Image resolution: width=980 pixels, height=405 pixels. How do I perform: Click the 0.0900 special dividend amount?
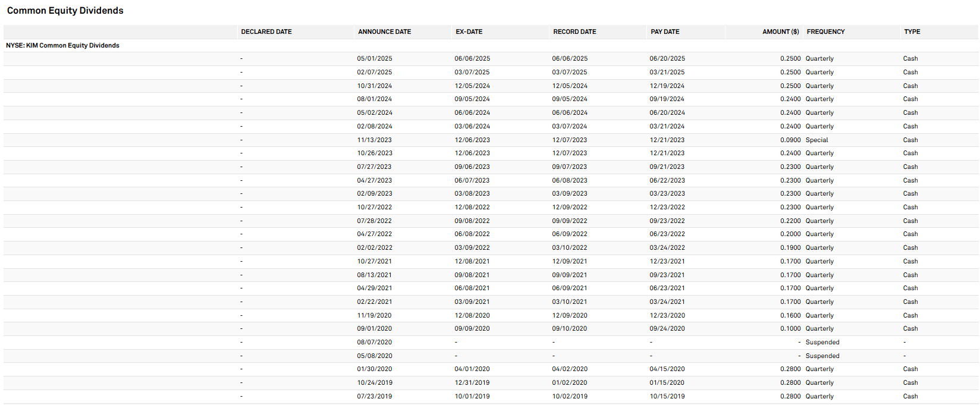(790, 140)
